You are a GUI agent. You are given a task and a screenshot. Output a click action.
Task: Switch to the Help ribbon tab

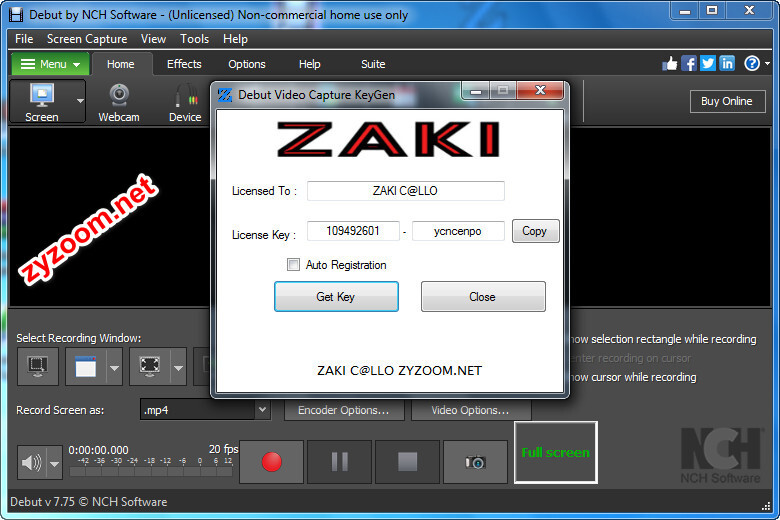point(309,64)
